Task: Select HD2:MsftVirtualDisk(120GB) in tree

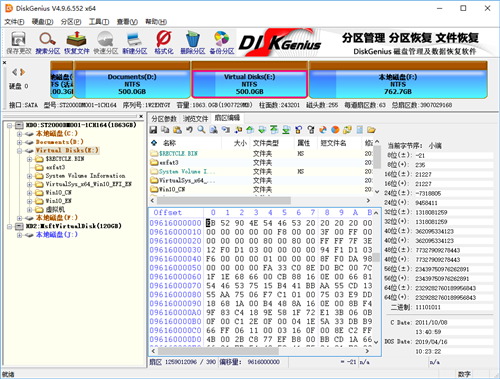Action: pyautogui.click(x=74, y=226)
